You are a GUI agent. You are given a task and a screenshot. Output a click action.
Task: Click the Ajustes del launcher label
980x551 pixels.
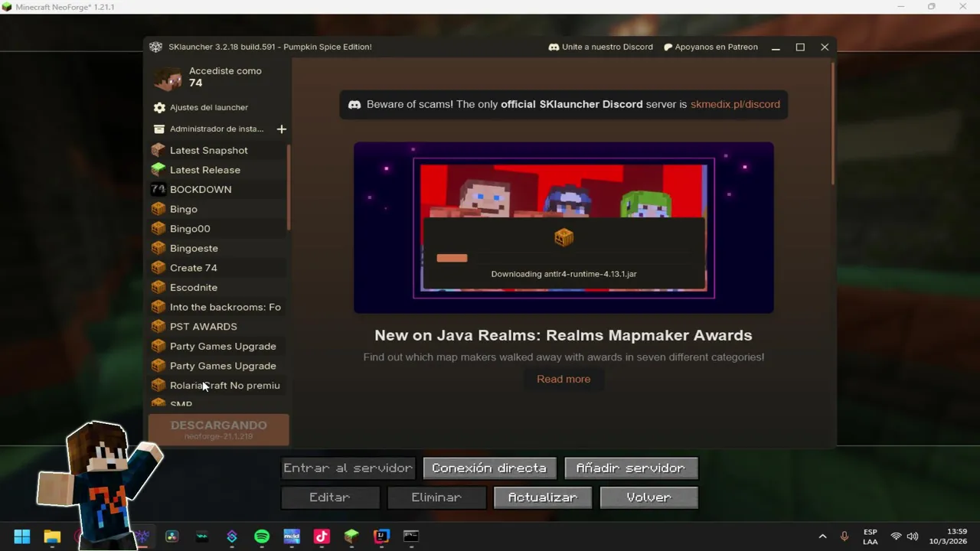tap(209, 108)
